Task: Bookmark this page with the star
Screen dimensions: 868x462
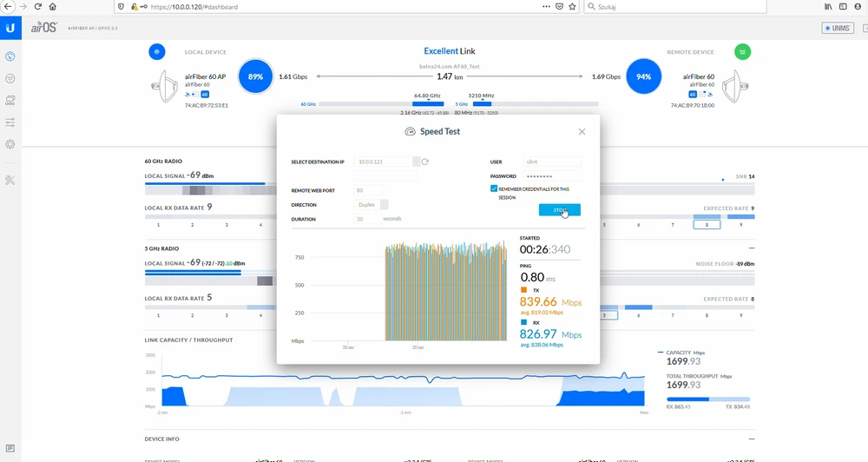Action: coord(572,7)
